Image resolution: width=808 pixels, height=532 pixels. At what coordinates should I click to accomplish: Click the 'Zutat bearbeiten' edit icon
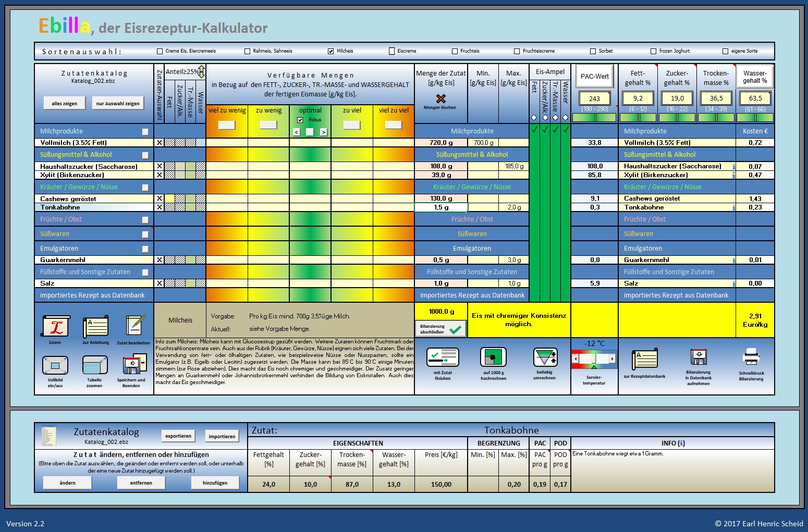click(134, 326)
